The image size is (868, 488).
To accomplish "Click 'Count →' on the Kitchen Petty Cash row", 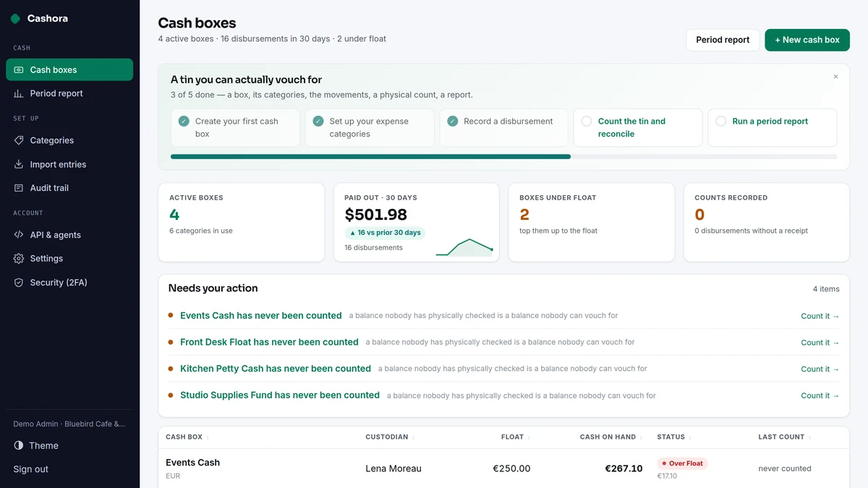I will [x=820, y=369].
